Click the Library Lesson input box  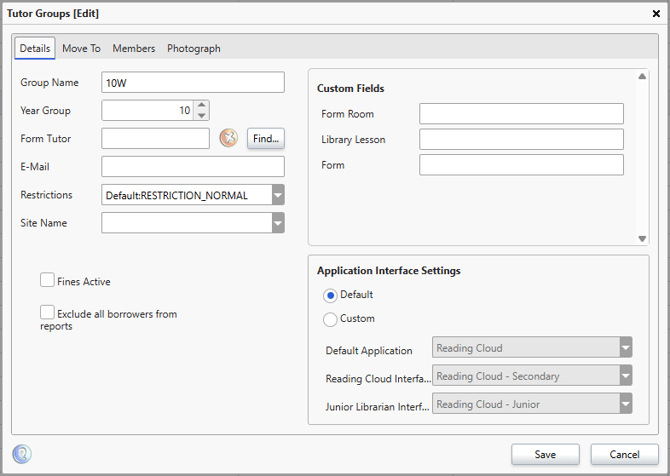[x=521, y=139]
